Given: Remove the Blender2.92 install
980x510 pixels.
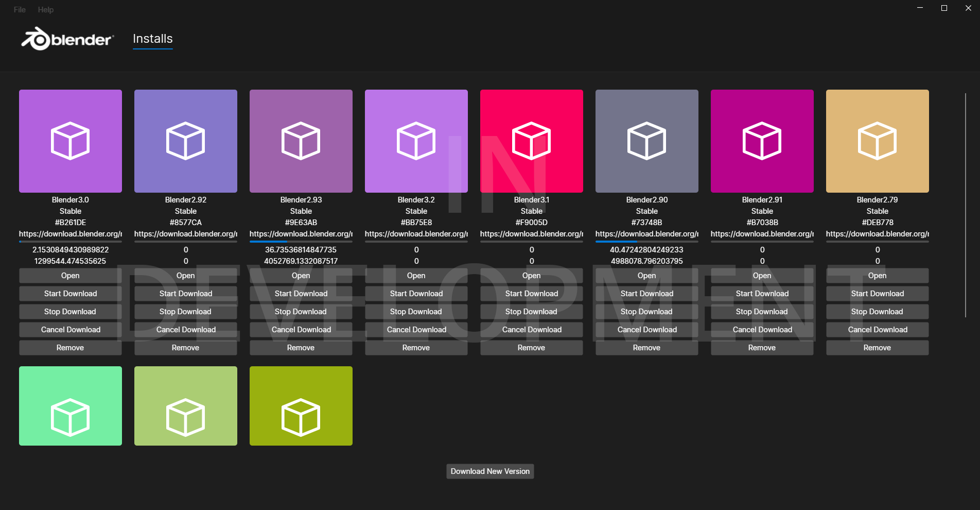Looking at the screenshot, I should pos(186,348).
